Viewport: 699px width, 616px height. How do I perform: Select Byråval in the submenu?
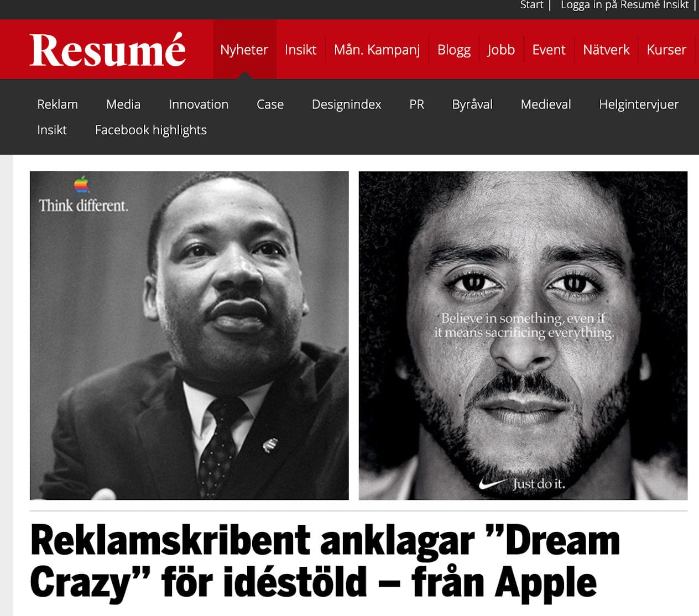coord(472,105)
